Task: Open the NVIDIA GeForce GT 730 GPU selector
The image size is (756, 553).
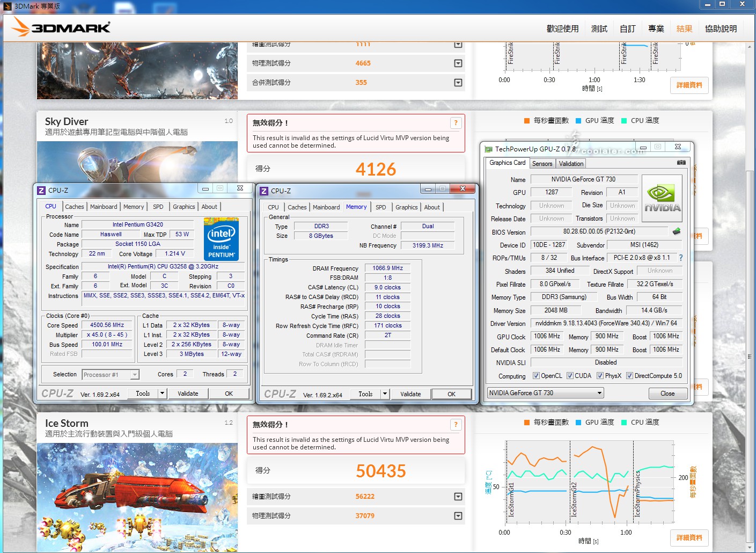Action: pyautogui.click(x=545, y=393)
